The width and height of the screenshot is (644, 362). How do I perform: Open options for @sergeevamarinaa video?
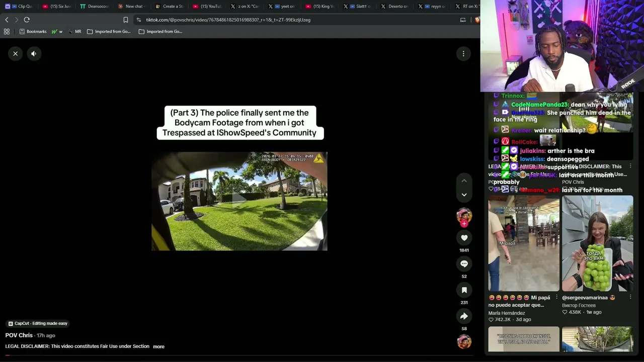point(630,298)
